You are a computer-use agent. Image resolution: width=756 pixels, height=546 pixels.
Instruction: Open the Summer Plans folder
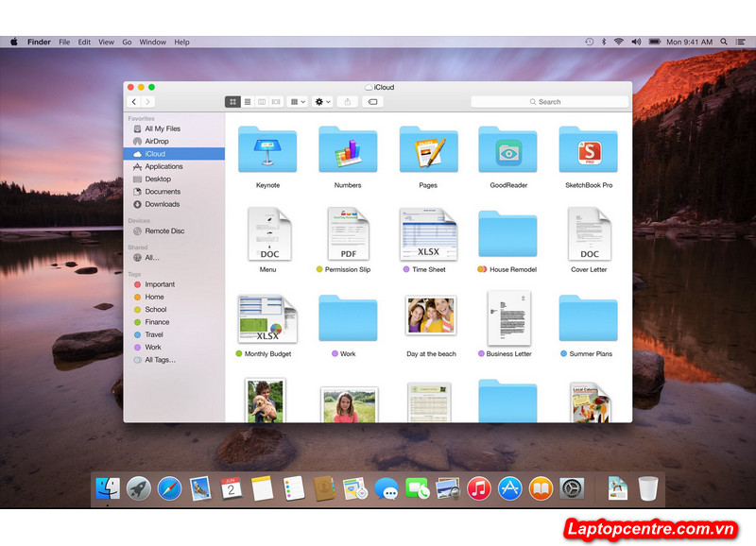588,318
